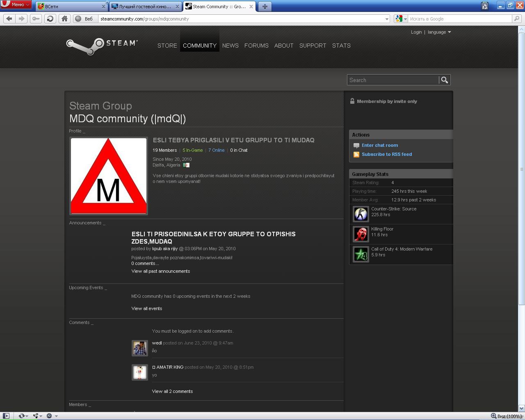Open the AMATIR KING username link

[x=168, y=367]
